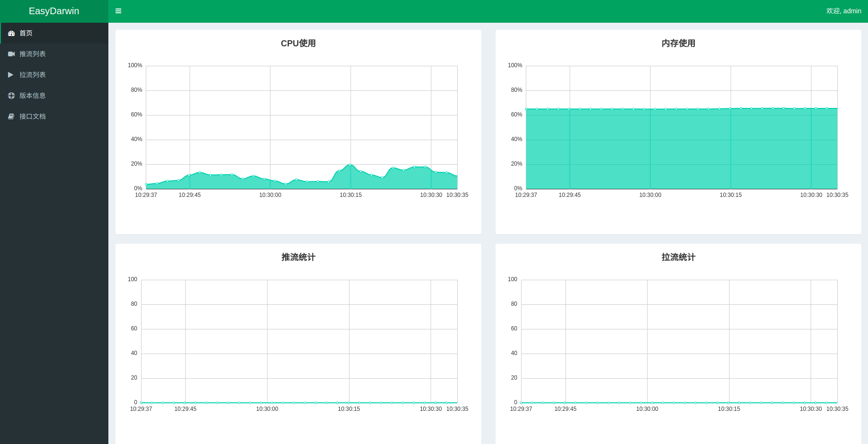Open the 拉流列表 menu item
The image size is (868, 444).
coord(54,75)
